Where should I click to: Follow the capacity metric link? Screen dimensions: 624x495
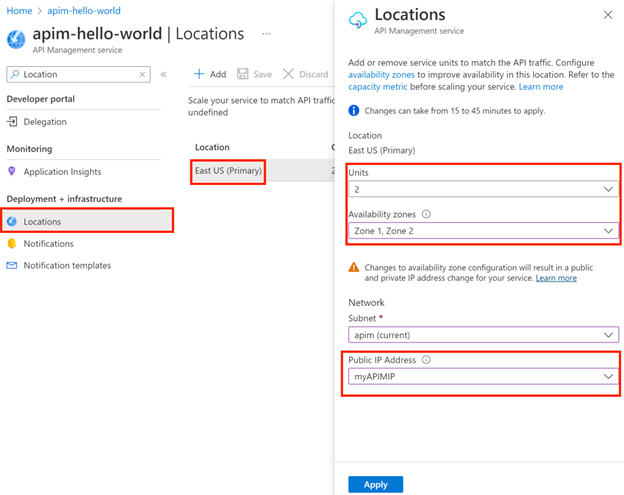click(380, 87)
